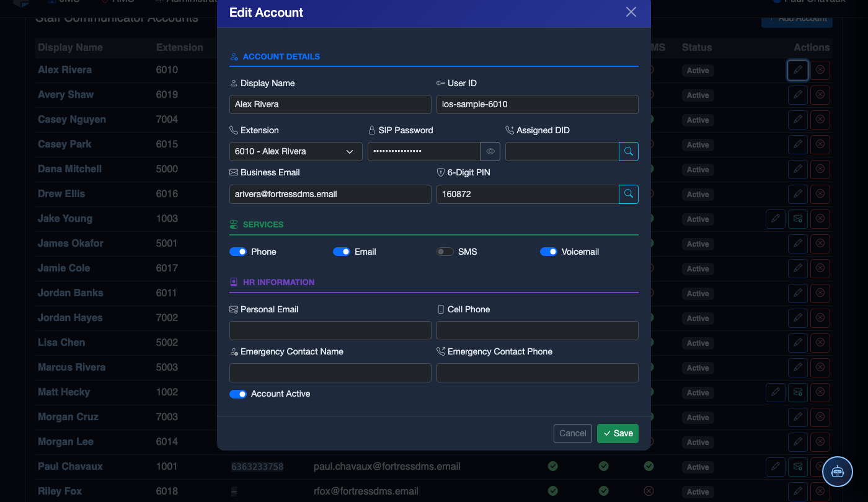Turn off the Email service toggle
The height and width of the screenshot is (502, 868).
pyautogui.click(x=342, y=252)
